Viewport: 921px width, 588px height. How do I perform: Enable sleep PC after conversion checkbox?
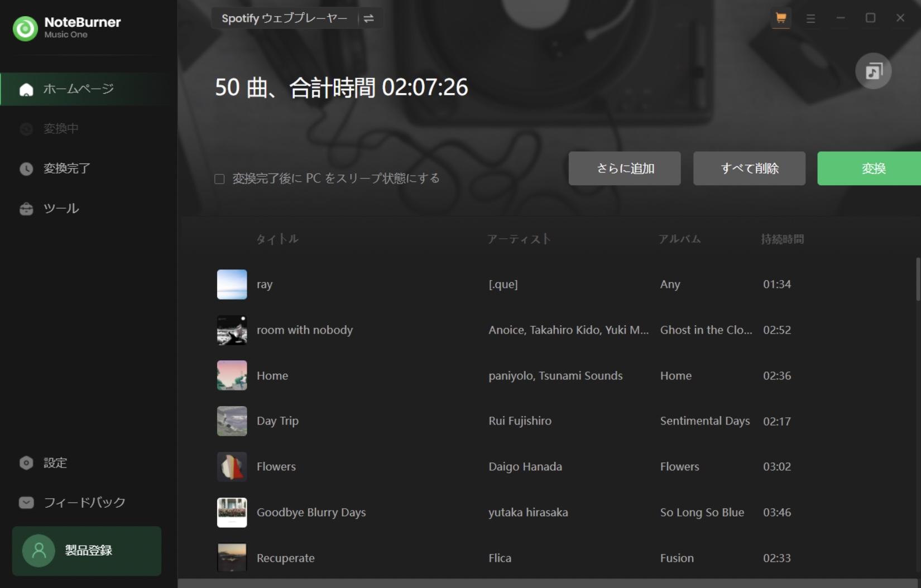[219, 179]
